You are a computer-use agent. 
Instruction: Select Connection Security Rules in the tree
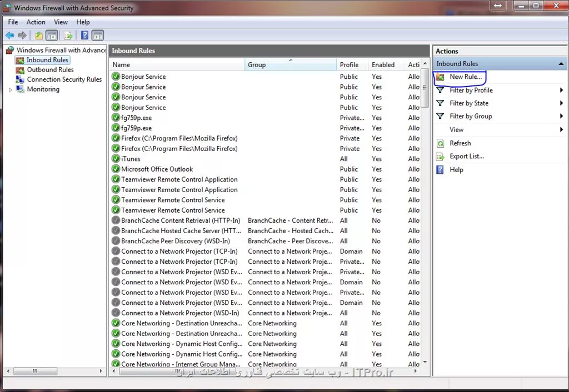64,79
